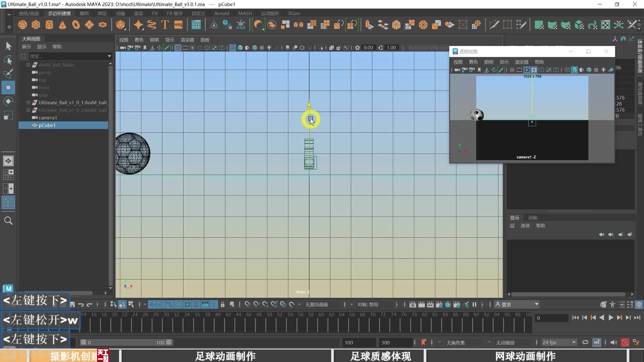Click the magnifier search icon in left sidebar
This screenshot has height=362, width=644.
(x=8, y=221)
